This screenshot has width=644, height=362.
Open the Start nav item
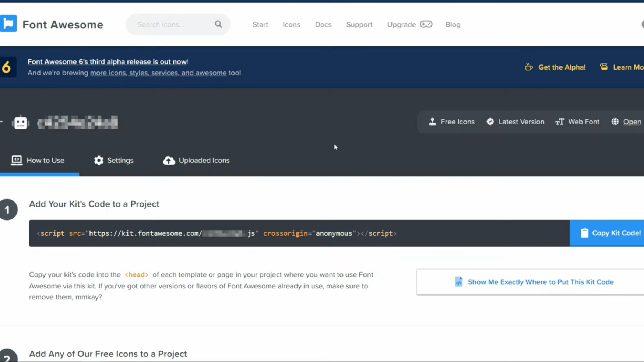260,24
